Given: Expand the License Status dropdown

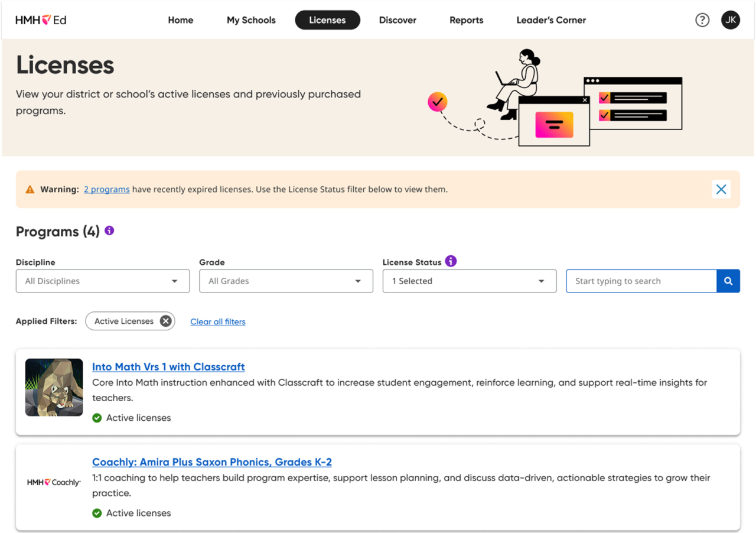Looking at the screenshot, I should pyautogui.click(x=470, y=281).
